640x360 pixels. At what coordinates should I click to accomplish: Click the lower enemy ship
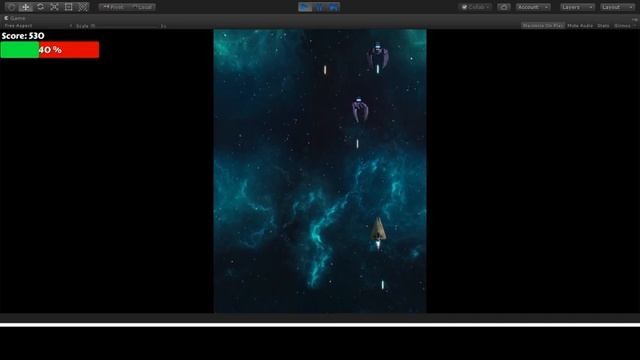tap(360, 109)
